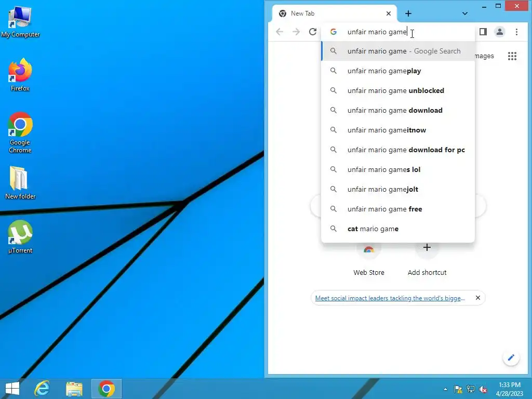Show hidden system tray icons

point(445,389)
